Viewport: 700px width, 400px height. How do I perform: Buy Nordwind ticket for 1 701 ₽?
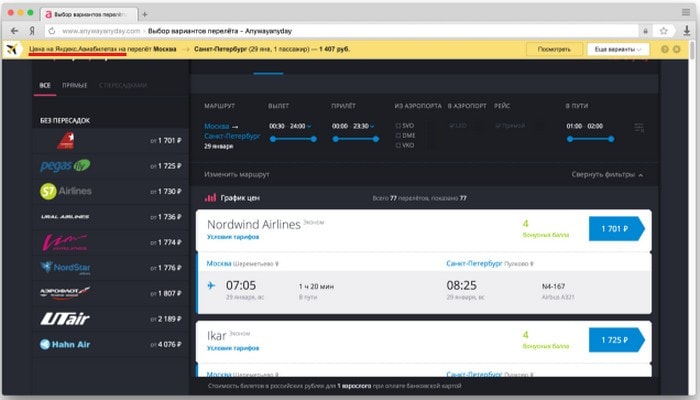[617, 229]
